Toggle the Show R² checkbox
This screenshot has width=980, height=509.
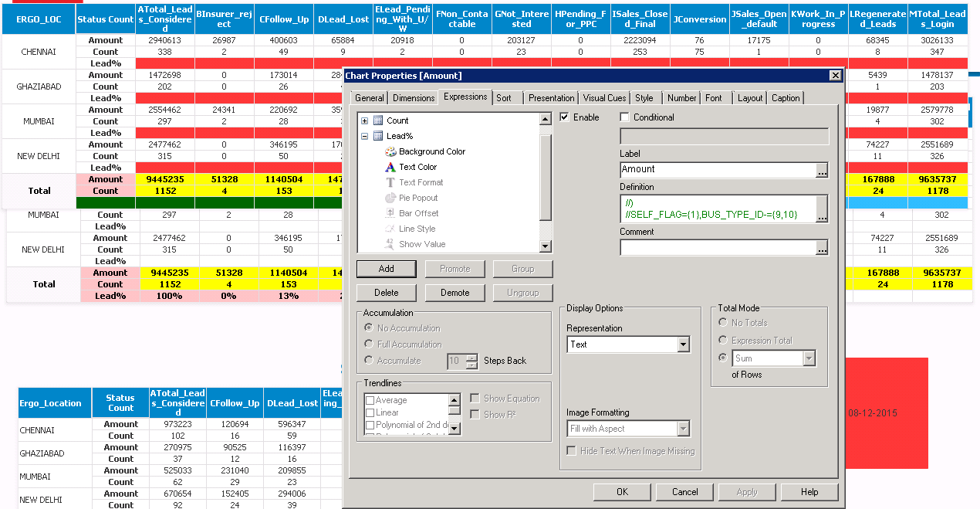tap(475, 415)
